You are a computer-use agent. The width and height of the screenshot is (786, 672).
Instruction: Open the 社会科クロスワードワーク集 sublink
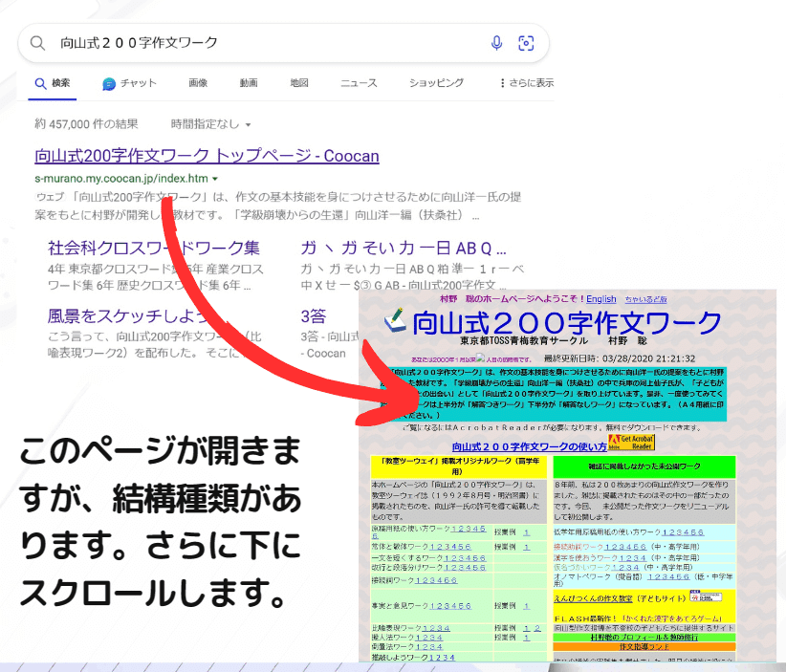click(x=153, y=248)
